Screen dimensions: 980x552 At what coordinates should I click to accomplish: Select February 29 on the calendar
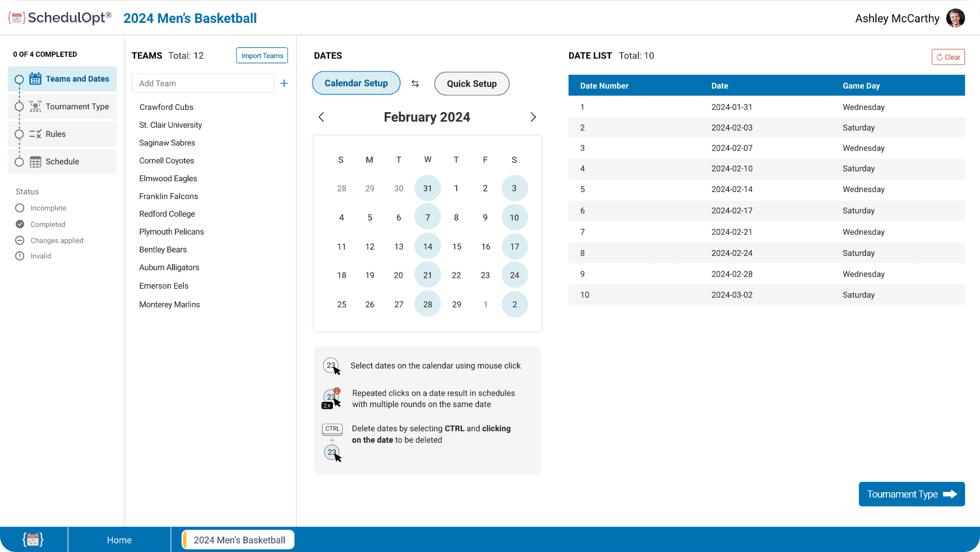[457, 304]
